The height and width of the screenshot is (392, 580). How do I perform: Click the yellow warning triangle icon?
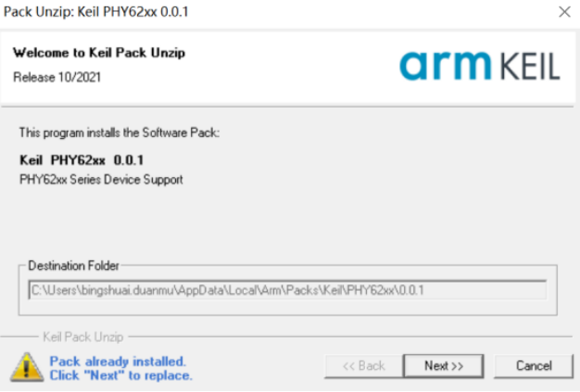26,368
